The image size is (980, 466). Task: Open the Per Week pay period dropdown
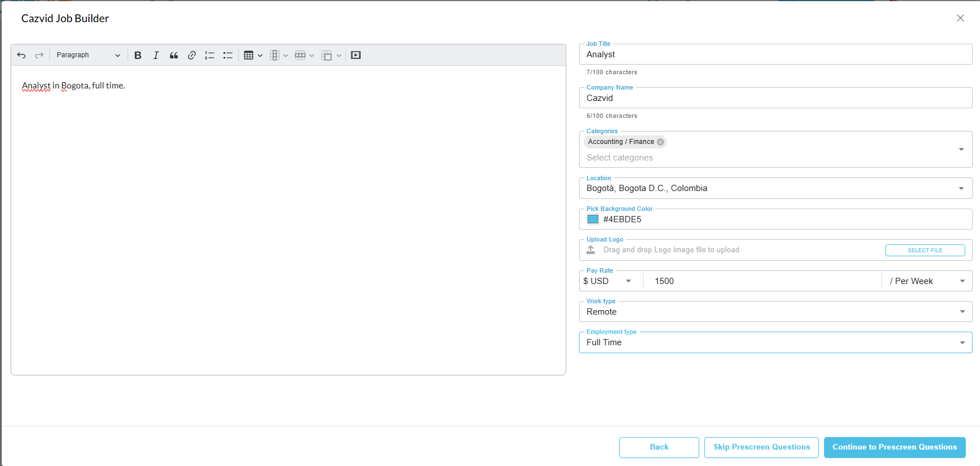pyautogui.click(x=927, y=281)
